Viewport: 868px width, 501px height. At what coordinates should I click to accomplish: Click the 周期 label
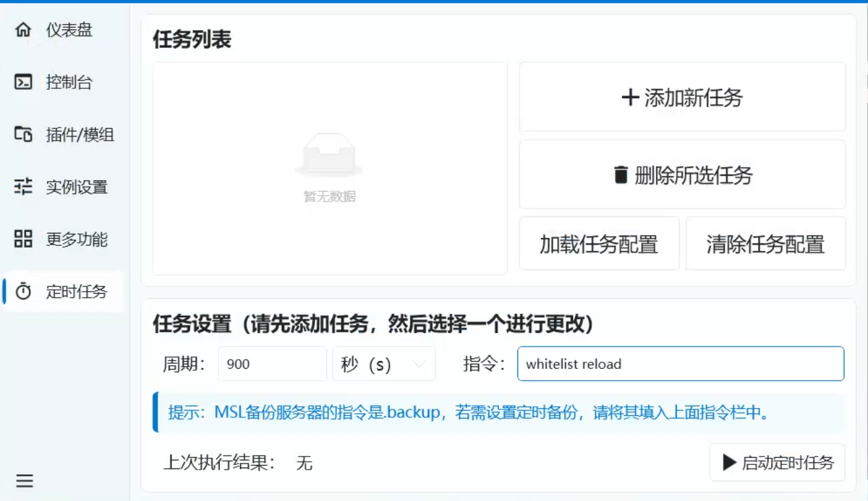click(184, 364)
